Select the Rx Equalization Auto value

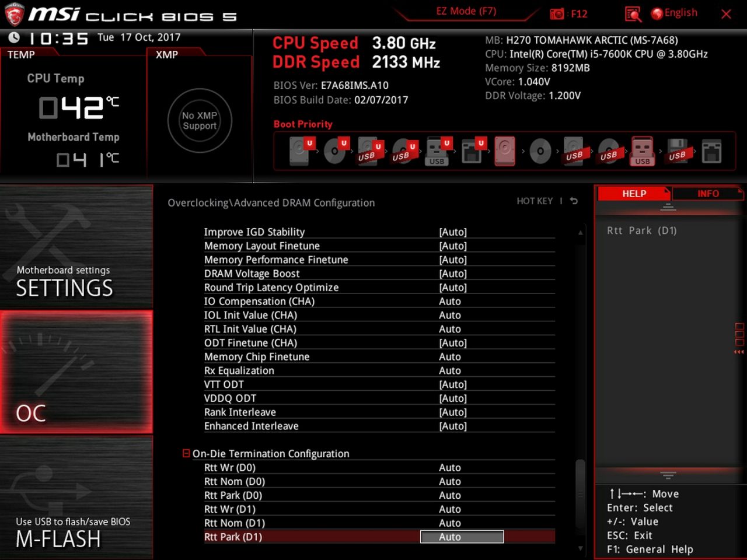[x=450, y=370]
